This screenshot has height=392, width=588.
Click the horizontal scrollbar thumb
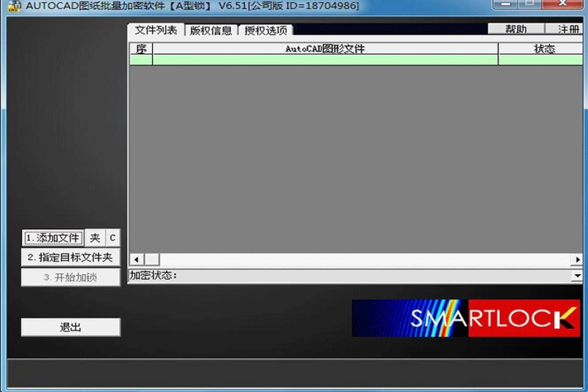click(x=151, y=260)
